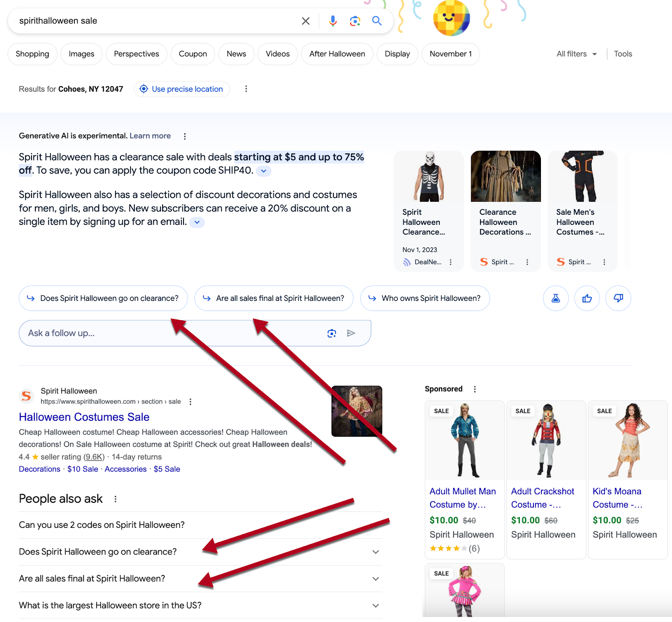Switch to the News tab
The image size is (672, 622).
(236, 54)
